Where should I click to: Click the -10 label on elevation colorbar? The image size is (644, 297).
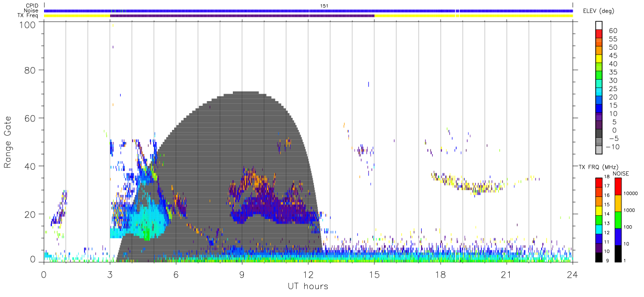point(613,147)
